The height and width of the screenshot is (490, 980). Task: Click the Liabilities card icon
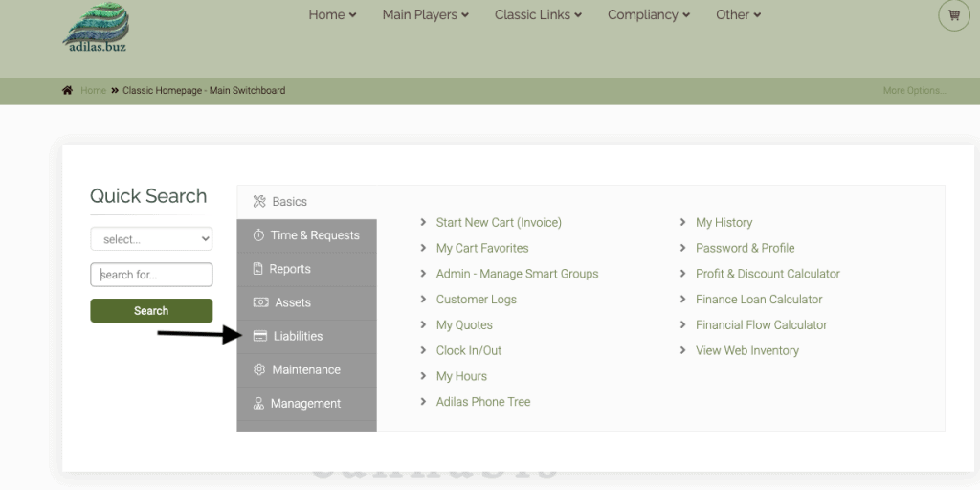[260, 336]
